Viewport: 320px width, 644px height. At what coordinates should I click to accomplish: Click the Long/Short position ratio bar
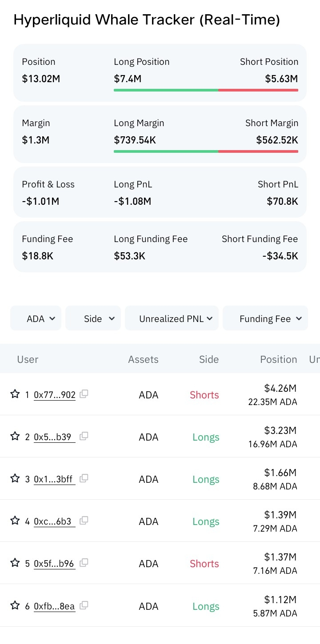(206, 90)
